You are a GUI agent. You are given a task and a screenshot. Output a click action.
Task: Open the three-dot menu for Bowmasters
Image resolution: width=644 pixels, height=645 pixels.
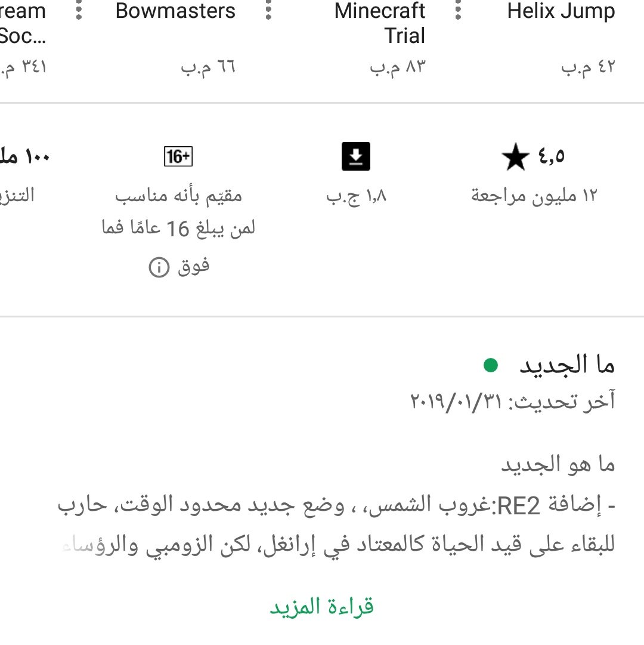[79, 10]
